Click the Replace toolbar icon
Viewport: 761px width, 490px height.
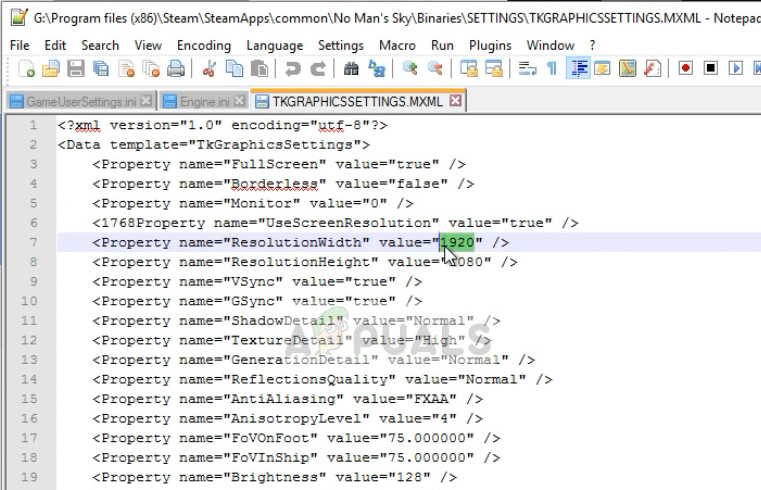376,69
